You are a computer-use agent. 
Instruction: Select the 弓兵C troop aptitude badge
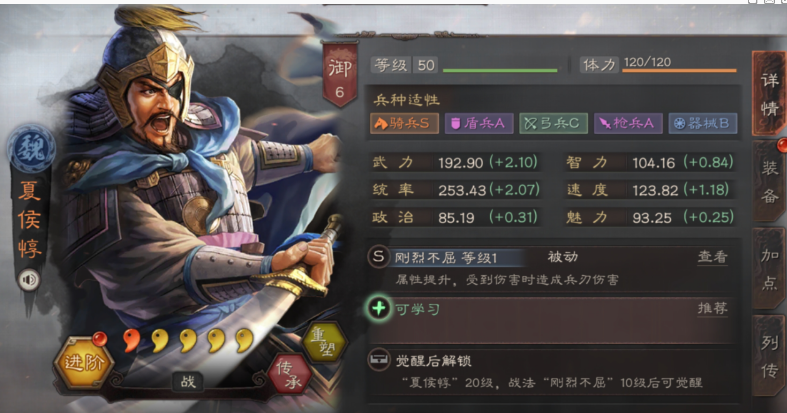click(x=553, y=123)
